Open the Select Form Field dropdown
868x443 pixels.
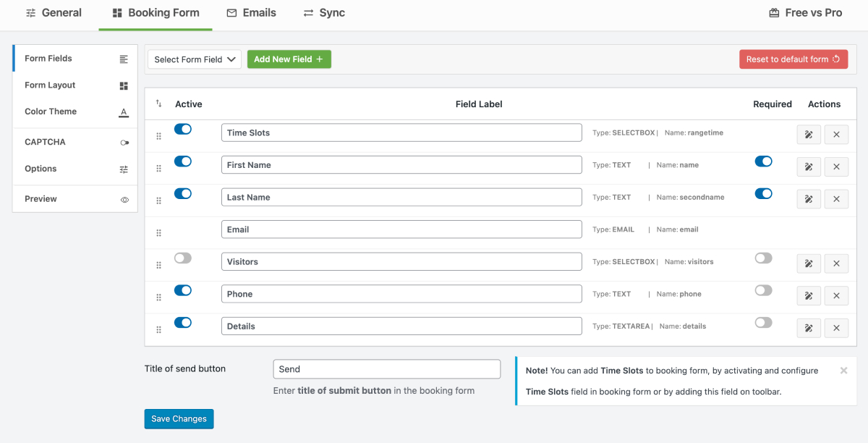pos(195,59)
